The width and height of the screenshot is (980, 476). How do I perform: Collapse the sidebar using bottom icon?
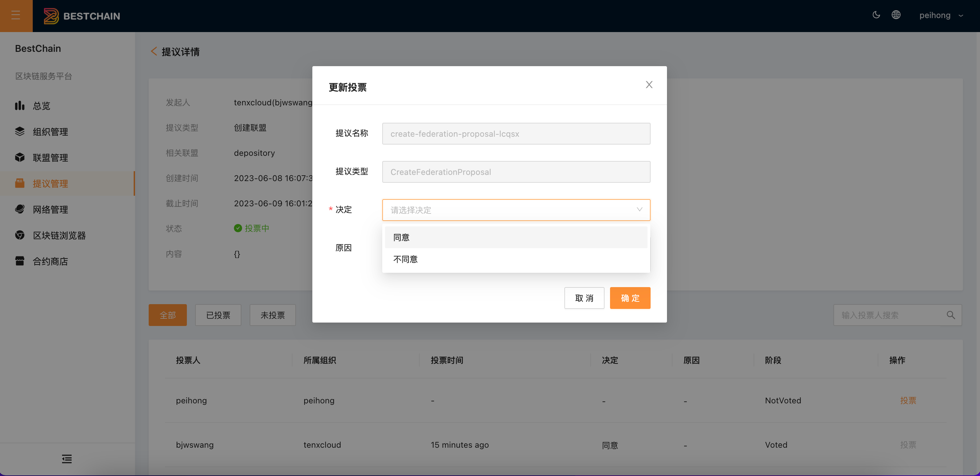[x=67, y=459]
